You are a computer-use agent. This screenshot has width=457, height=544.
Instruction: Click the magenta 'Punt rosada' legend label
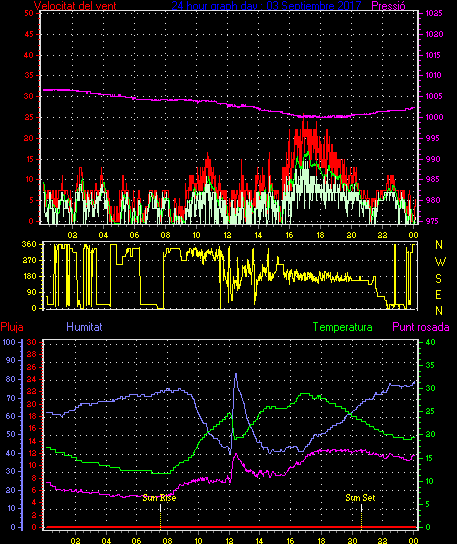coord(421,327)
